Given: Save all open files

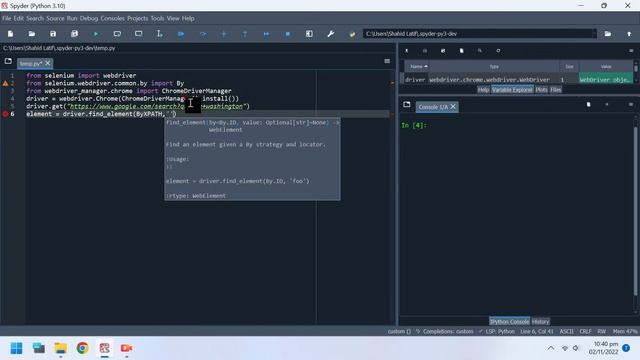Looking at the screenshot, I should tap(74, 34).
